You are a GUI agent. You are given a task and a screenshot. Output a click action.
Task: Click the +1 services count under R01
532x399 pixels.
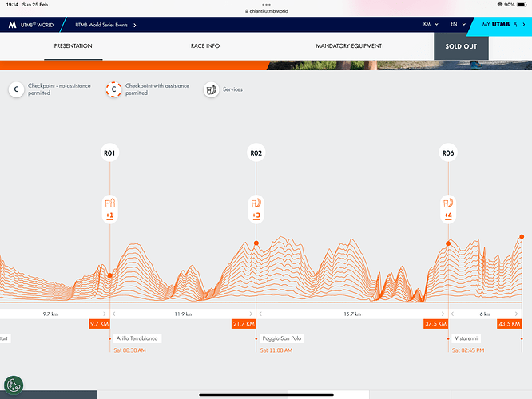pyautogui.click(x=109, y=215)
